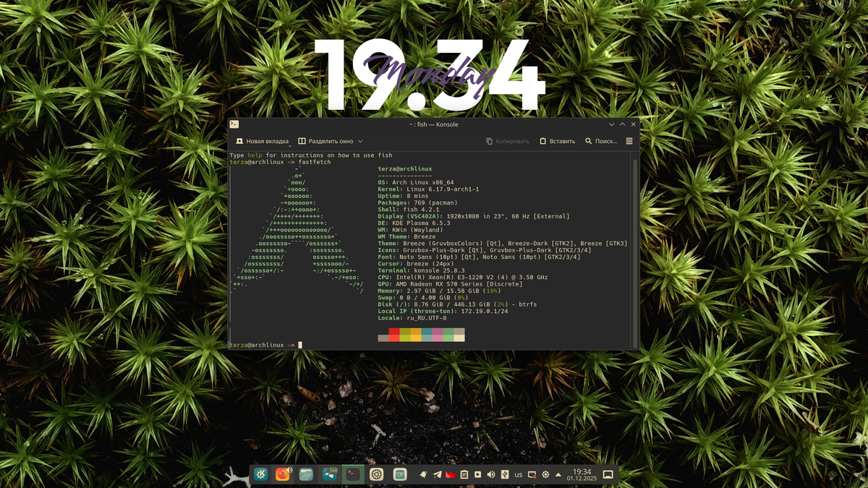
Task: Open Konsole hamburger menu
Action: pyautogui.click(x=629, y=141)
